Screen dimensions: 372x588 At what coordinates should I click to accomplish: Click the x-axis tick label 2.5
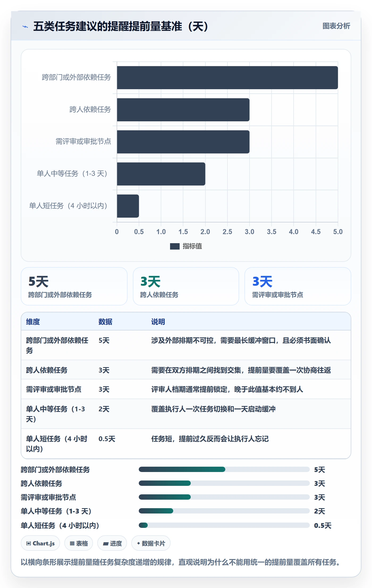(x=227, y=232)
